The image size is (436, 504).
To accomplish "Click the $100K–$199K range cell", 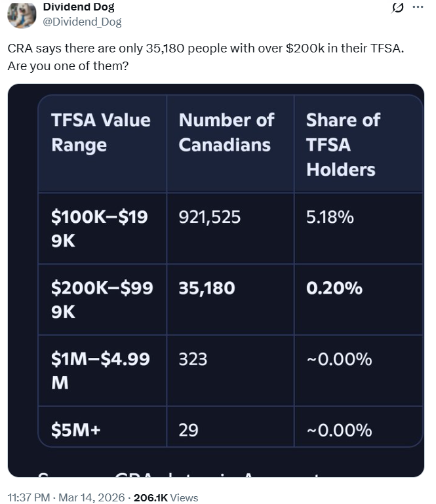I will pos(101,229).
